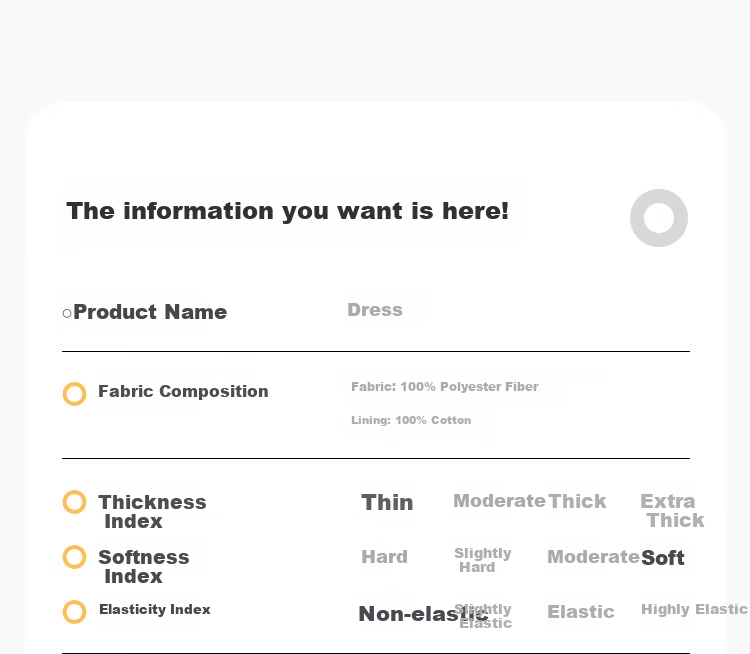Click the orange ring beside Thickness Index
The image size is (750, 654).
(x=75, y=502)
